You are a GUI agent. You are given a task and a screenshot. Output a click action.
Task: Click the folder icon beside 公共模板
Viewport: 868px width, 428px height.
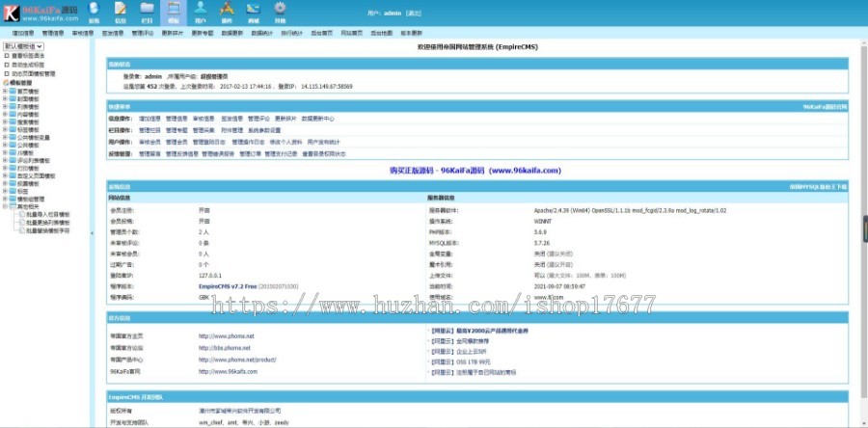point(13,145)
